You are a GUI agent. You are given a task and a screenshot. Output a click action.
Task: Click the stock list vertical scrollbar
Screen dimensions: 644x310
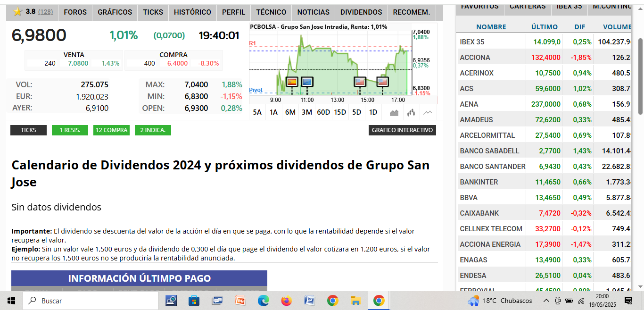[x=640, y=75]
